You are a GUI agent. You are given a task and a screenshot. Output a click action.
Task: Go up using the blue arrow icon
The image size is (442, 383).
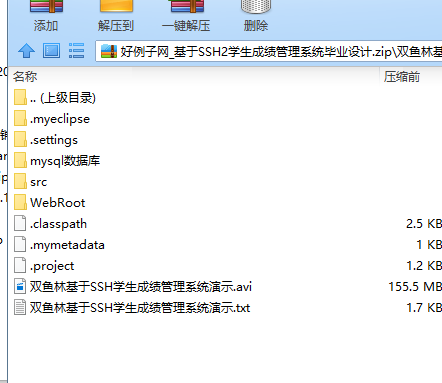(x=26, y=51)
